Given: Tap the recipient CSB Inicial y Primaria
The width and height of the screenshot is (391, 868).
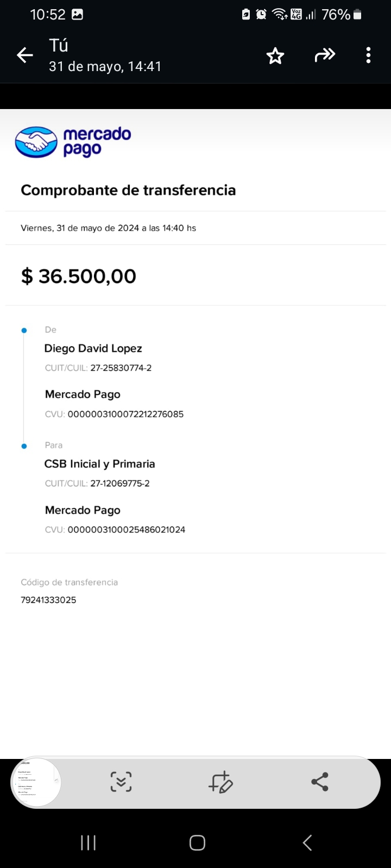Looking at the screenshot, I should click(100, 464).
